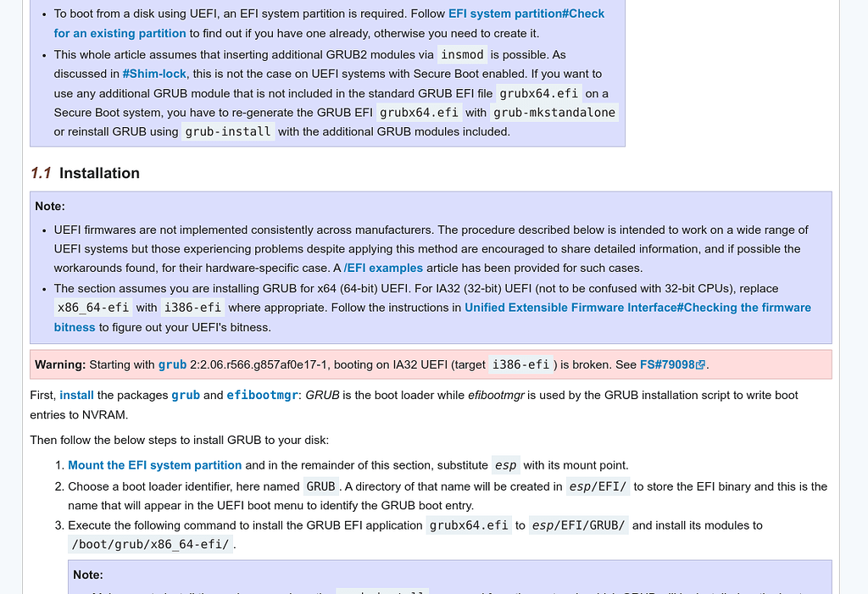Screen dimensions: 868x594
Task: Follow the #Shim-lock anchor link
Action: pyautogui.click(x=154, y=73)
